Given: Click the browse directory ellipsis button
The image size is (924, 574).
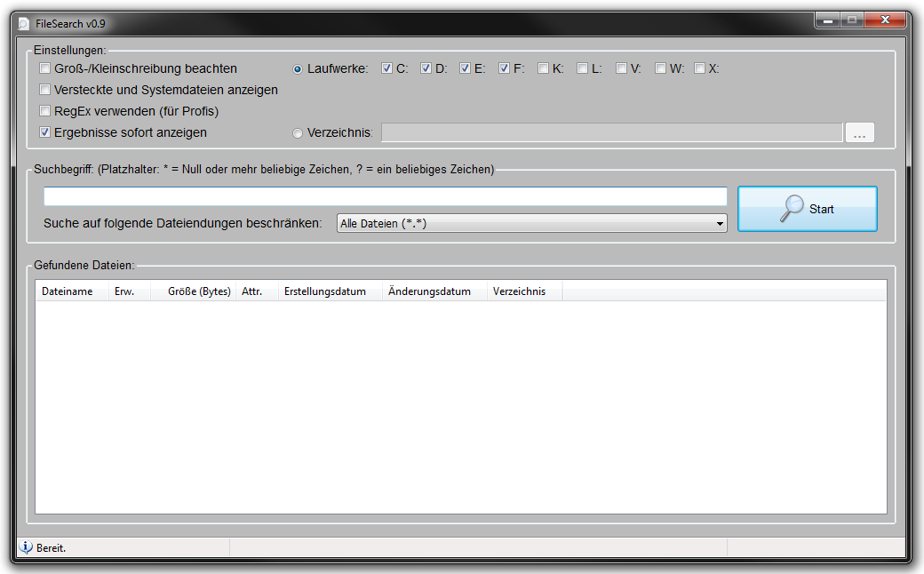Looking at the screenshot, I should click(x=859, y=133).
